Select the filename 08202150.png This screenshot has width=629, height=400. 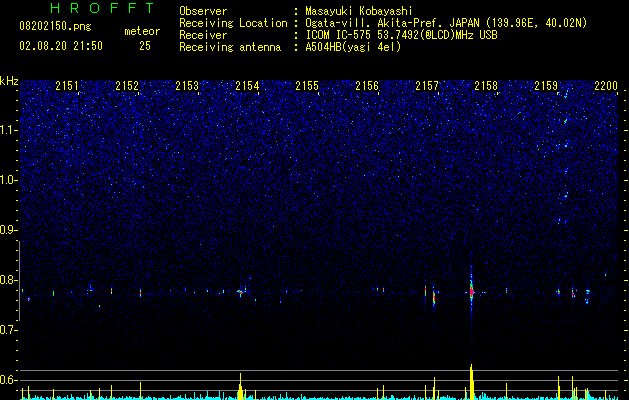[x=55, y=27]
